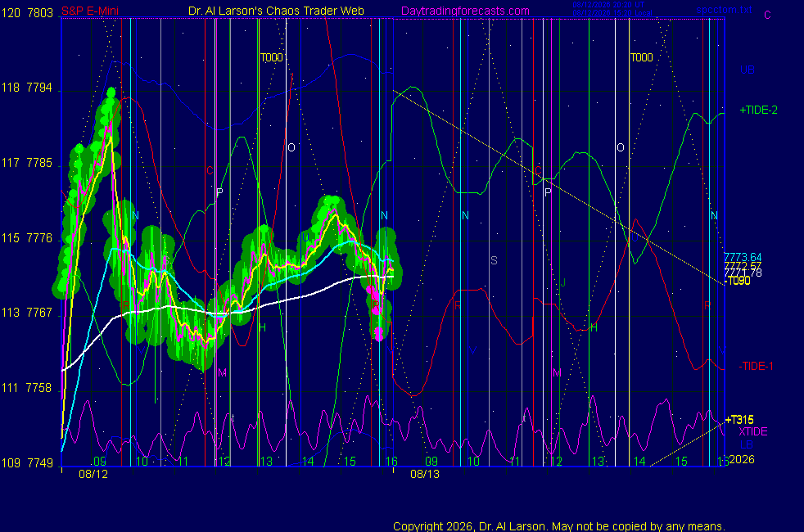Select the green "+TIDE-2" legend label
Image resolution: width=804 pixels, height=532 pixels.
click(x=758, y=110)
